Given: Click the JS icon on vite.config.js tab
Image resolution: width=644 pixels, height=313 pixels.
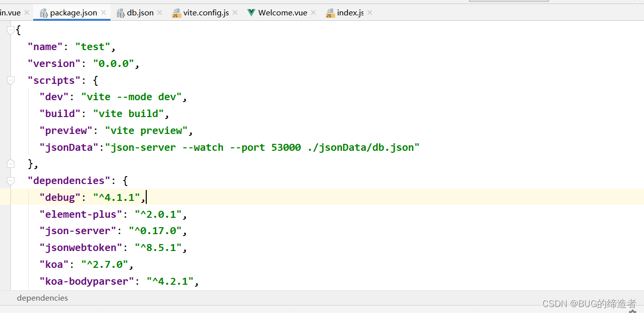Looking at the screenshot, I should [176, 12].
